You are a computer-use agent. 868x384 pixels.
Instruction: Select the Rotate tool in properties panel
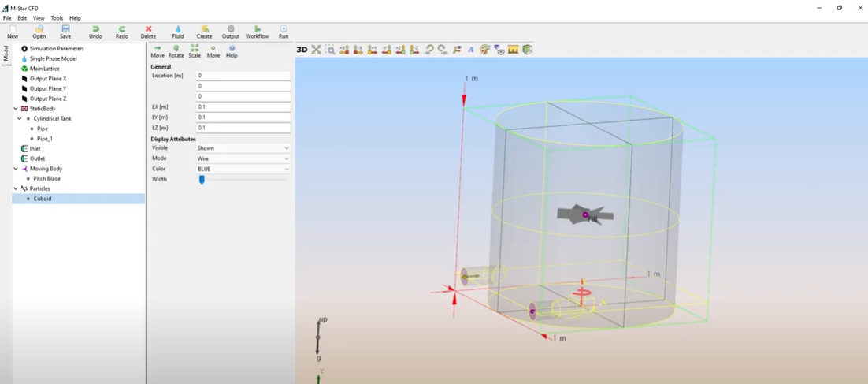tap(176, 51)
